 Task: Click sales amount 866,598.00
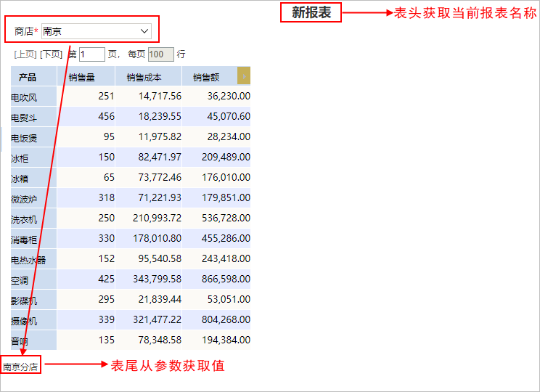click(226, 279)
